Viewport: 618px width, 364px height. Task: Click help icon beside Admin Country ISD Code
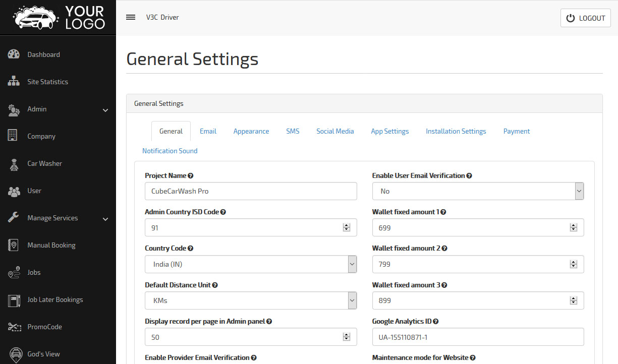[223, 212]
